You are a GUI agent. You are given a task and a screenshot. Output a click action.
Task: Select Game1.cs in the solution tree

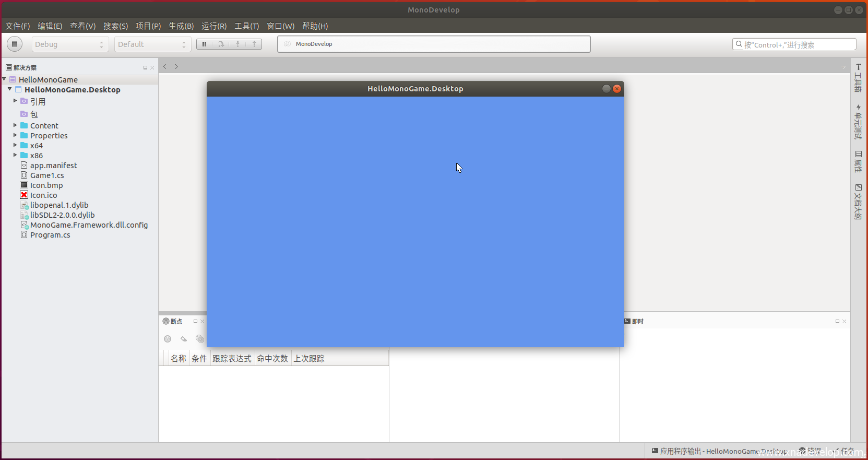47,175
